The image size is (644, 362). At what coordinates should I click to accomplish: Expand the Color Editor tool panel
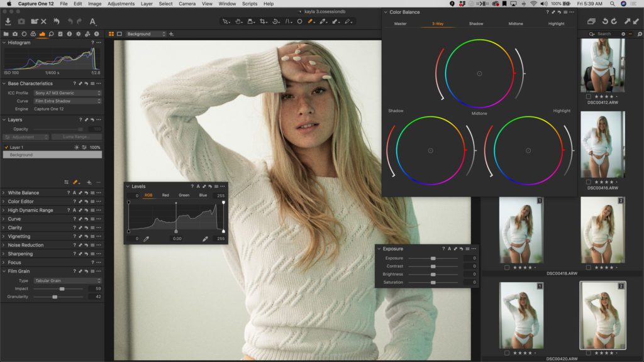click(x=4, y=202)
